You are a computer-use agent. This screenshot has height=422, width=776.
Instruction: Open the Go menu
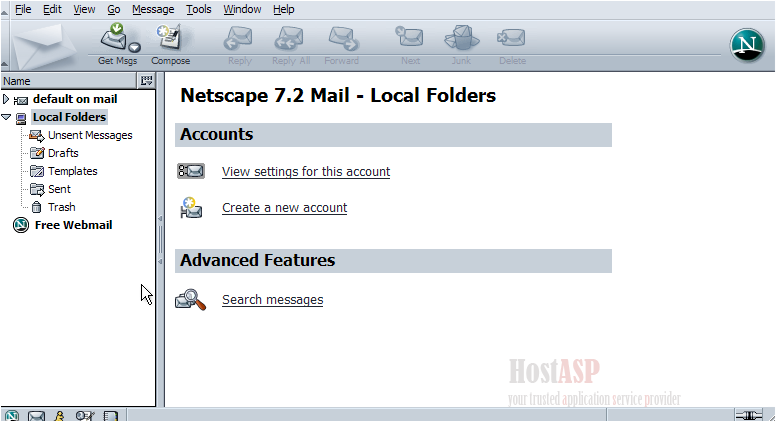(x=114, y=9)
